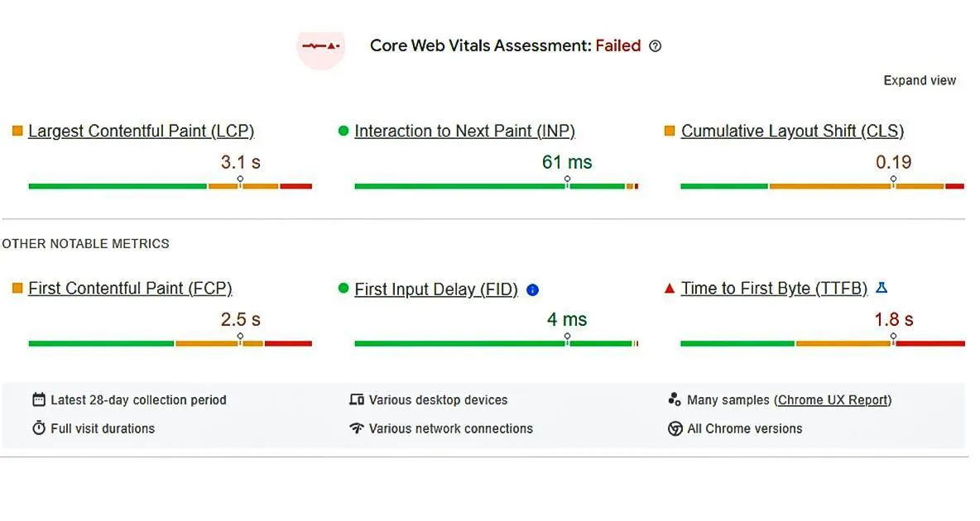Click the blue info icon beside First Input Delay
Viewport: 980px width, 521px height.
[533, 289]
